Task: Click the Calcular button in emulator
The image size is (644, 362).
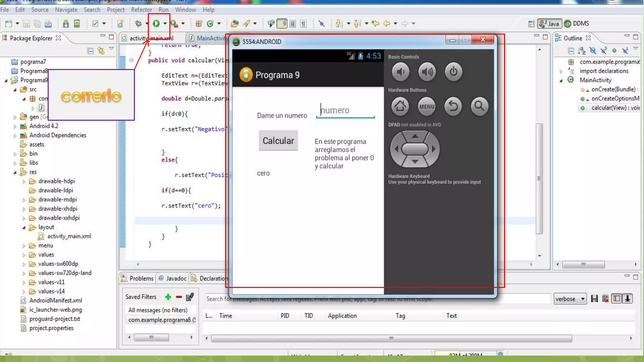Action: pos(278,141)
